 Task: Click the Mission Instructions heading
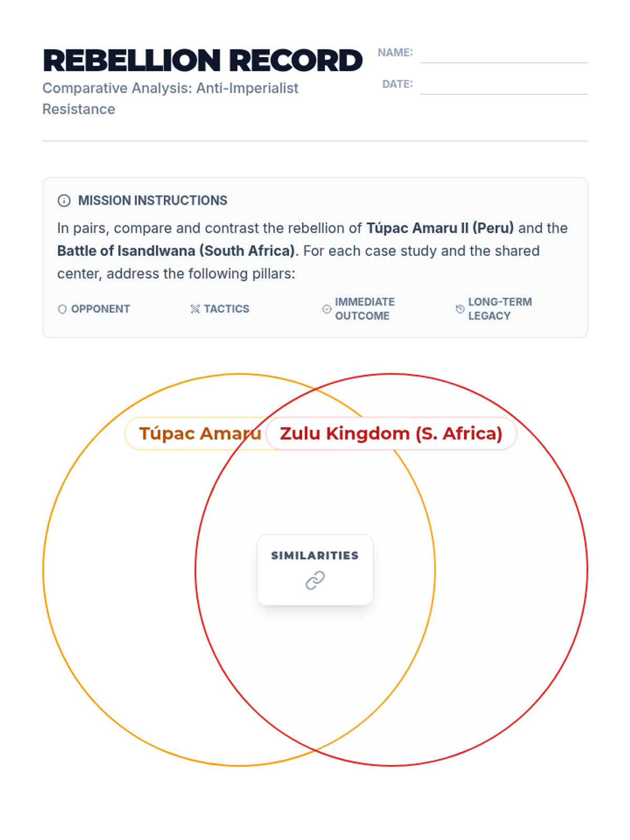coord(152,201)
